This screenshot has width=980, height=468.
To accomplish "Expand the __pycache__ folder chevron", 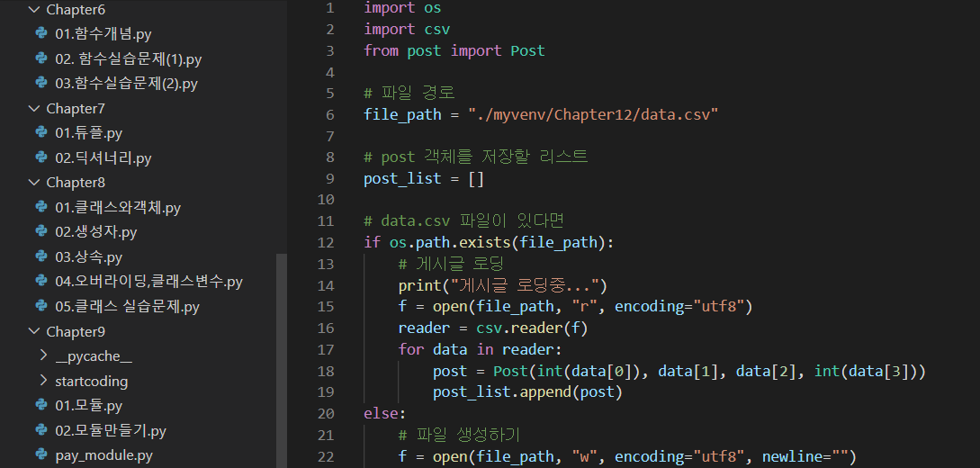I will coord(43,355).
